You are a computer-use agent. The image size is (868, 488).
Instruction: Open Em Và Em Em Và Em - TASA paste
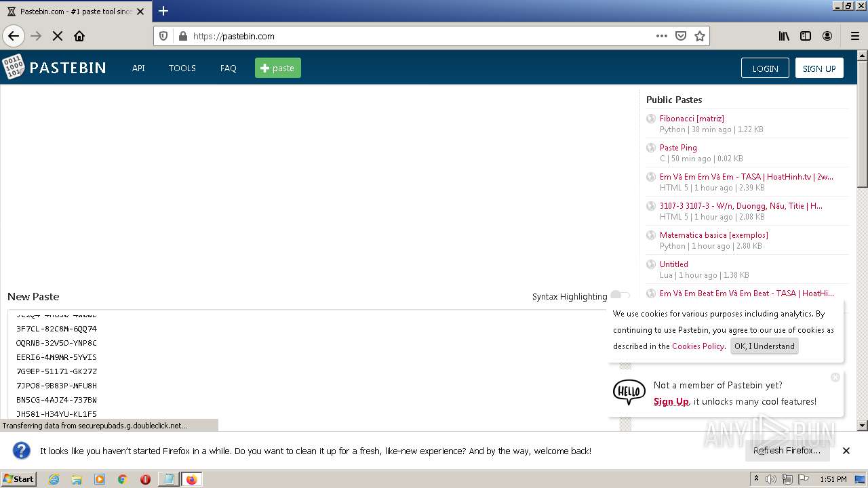[x=746, y=176]
